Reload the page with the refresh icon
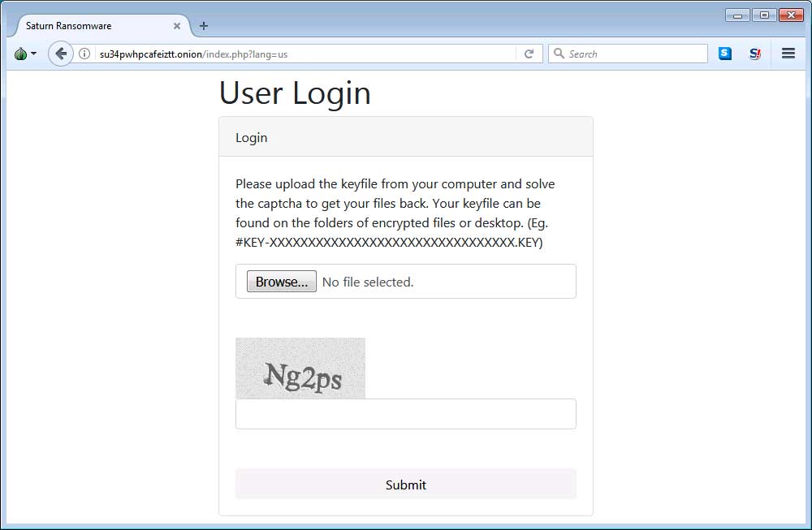Image resolution: width=812 pixels, height=530 pixels. click(529, 54)
